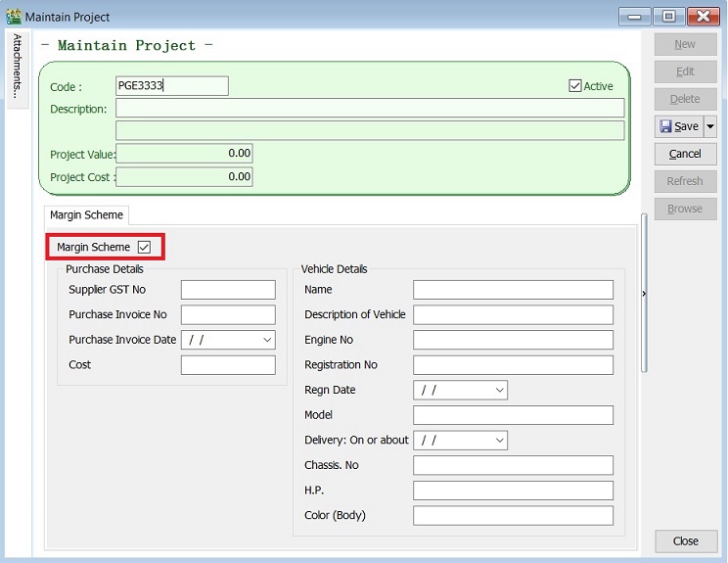This screenshot has height=563, width=728.
Task: Click the Close button at bottom right
Action: (x=685, y=541)
